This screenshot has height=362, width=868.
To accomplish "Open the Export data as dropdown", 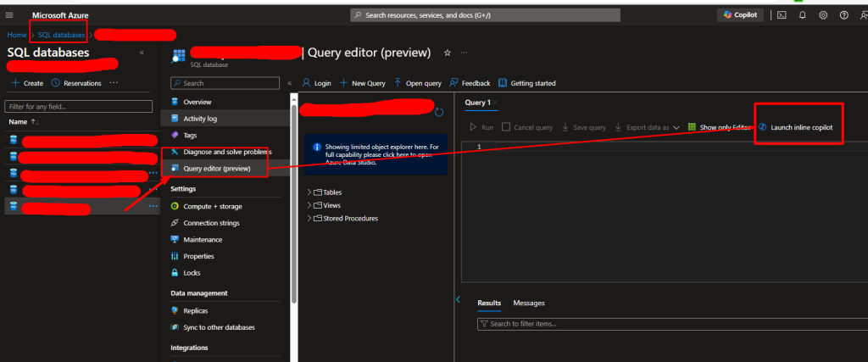I will point(647,127).
